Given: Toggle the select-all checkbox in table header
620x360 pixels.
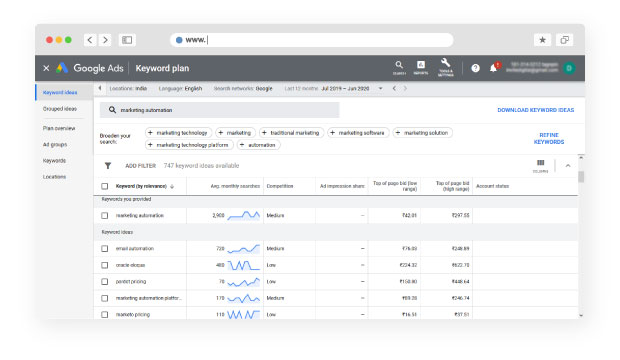Looking at the screenshot, I should [104, 186].
